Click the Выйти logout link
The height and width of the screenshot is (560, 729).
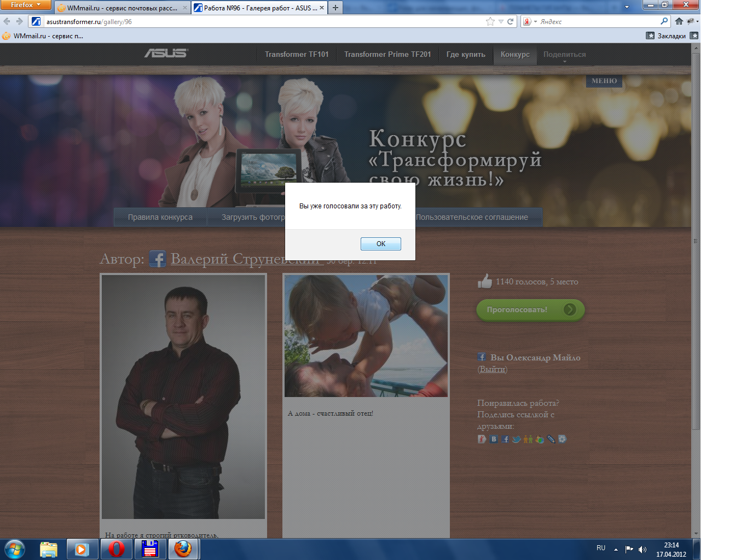[x=492, y=369]
